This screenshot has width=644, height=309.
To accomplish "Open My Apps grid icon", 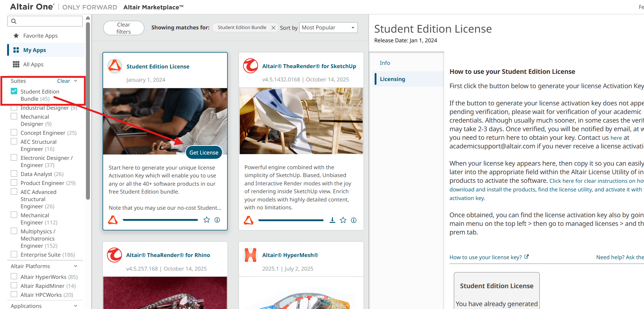I will tap(16, 50).
